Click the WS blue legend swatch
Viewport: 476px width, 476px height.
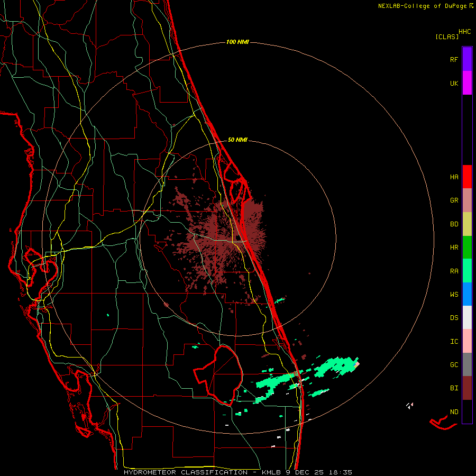coord(467,294)
